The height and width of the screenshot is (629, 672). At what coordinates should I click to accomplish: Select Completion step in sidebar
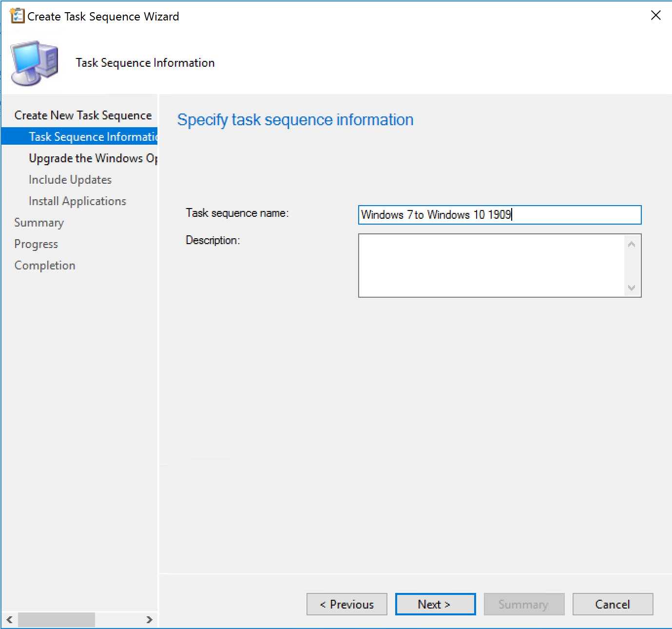(45, 266)
